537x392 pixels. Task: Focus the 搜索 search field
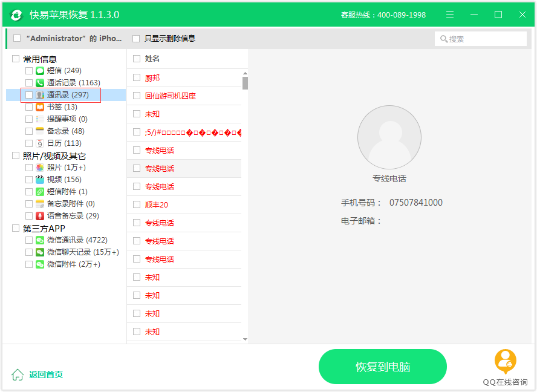pyautogui.click(x=481, y=39)
